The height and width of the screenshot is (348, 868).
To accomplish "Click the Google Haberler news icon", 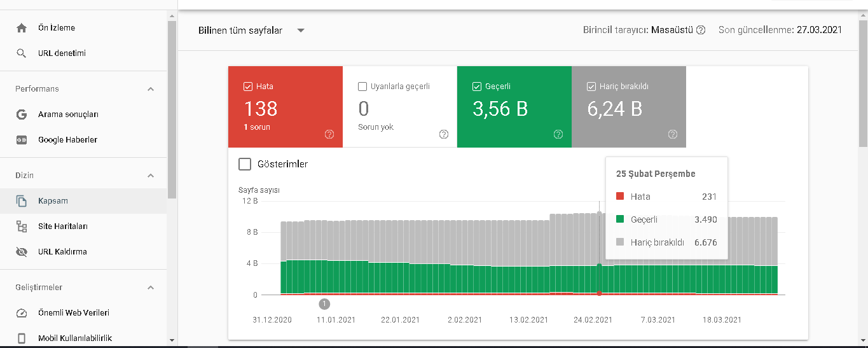I will point(22,140).
